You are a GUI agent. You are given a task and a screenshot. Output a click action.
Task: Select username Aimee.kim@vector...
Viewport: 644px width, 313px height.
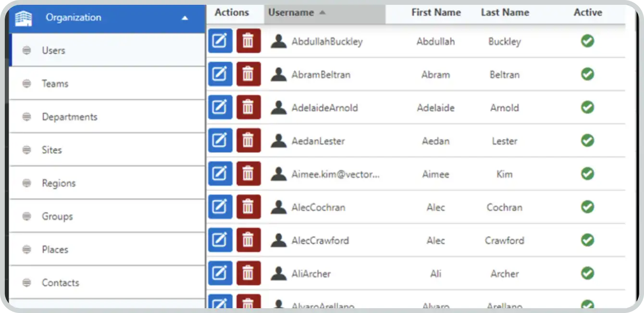336,174
